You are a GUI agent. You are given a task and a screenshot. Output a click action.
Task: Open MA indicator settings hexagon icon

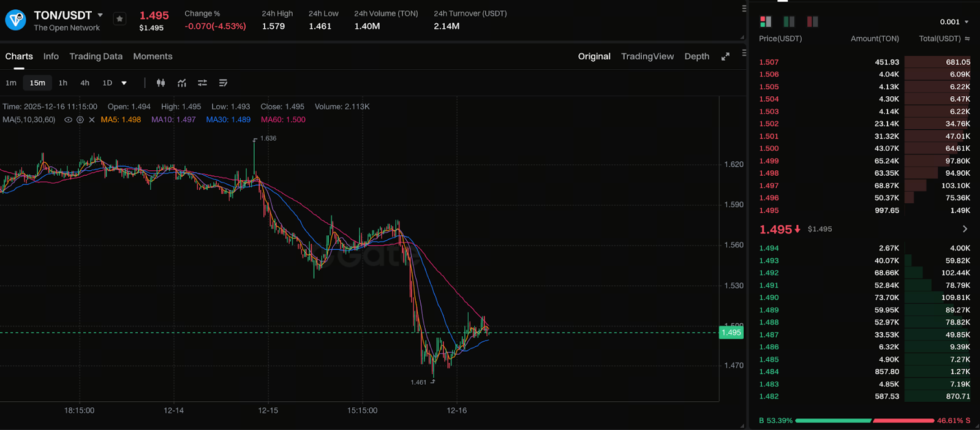80,120
